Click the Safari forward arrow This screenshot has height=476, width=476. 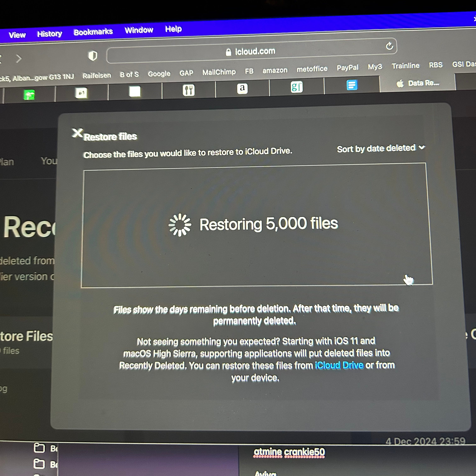click(19, 59)
